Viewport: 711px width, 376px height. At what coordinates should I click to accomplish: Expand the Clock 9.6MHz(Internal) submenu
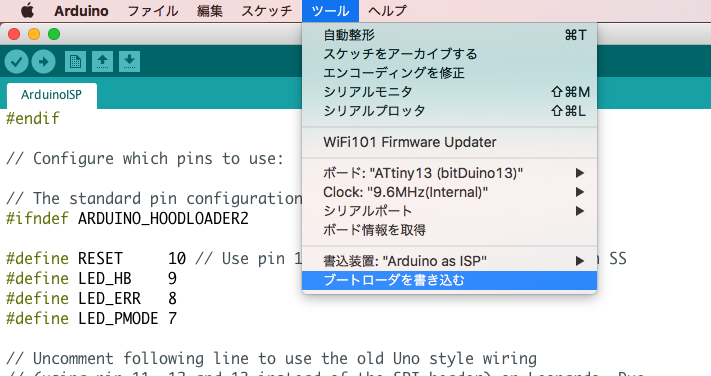pyautogui.click(x=449, y=192)
